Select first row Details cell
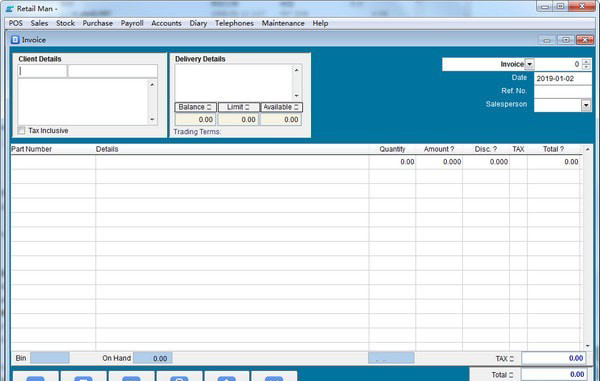 pyautogui.click(x=232, y=162)
